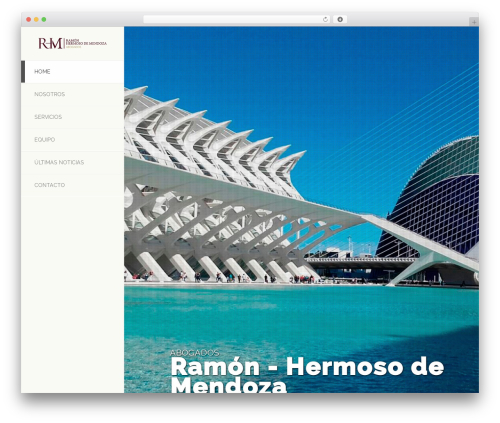Open Últimas Noticias page

click(72, 162)
